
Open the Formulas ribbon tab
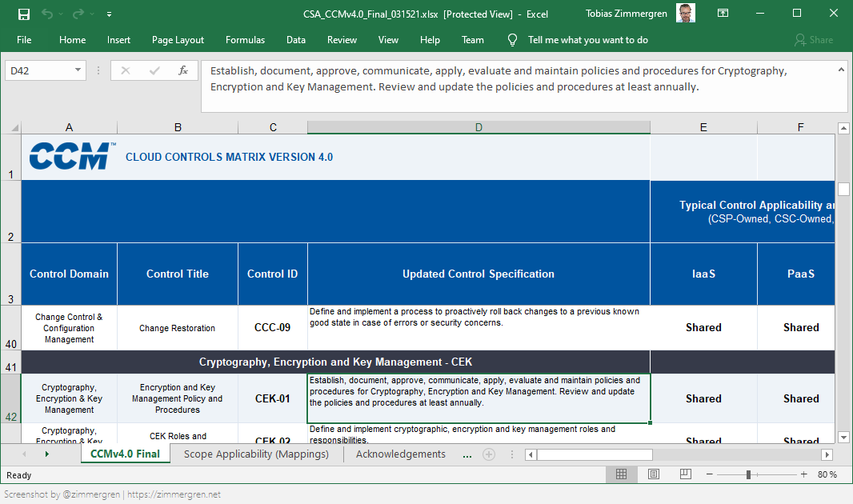pyautogui.click(x=245, y=40)
